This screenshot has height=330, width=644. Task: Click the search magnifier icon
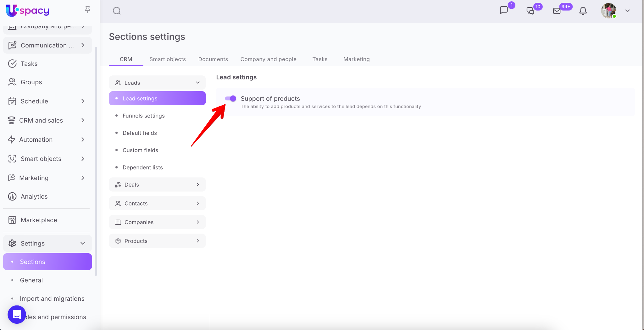(x=117, y=11)
